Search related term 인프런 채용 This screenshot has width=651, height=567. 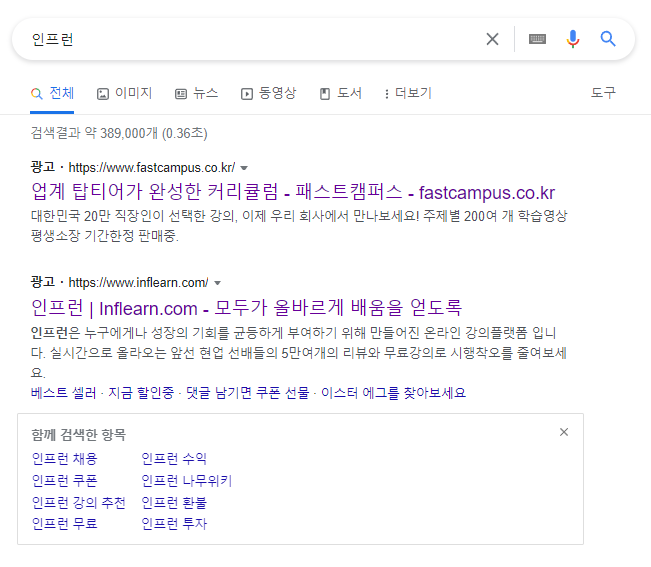64,459
